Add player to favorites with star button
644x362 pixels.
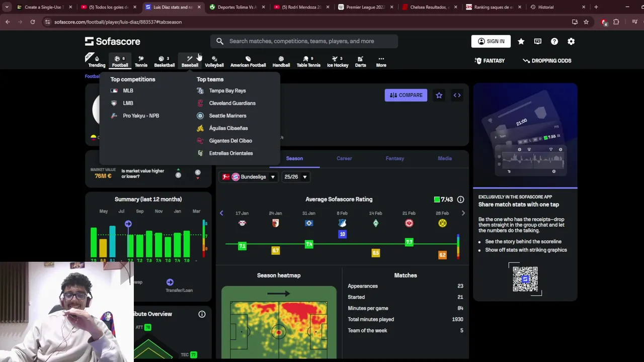(439, 95)
